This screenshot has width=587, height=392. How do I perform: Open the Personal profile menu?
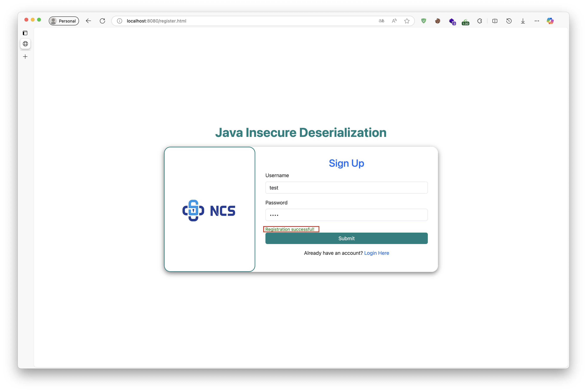pos(64,21)
